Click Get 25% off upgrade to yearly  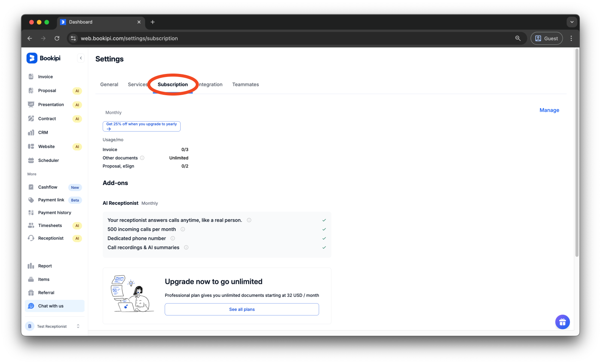[x=142, y=126]
